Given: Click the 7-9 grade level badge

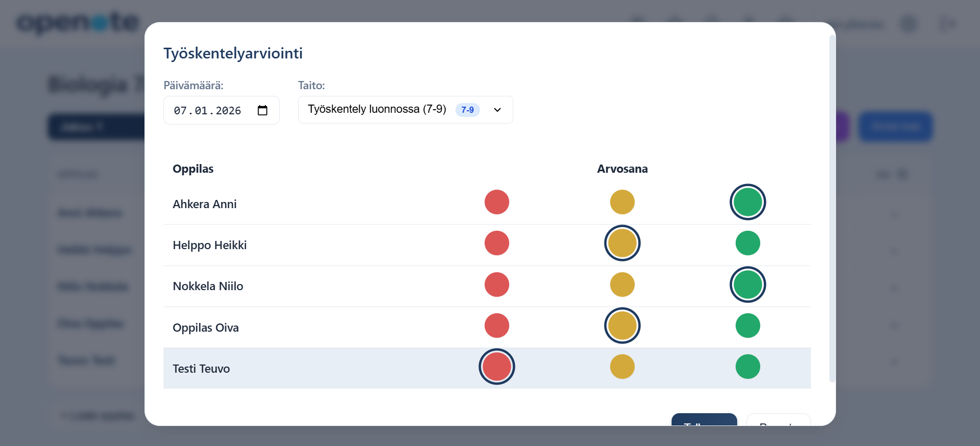Looking at the screenshot, I should tap(467, 110).
